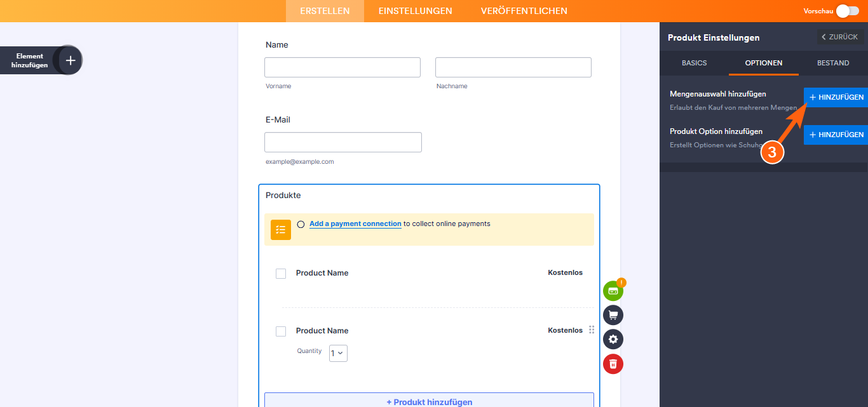This screenshot has width=868, height=407.
Task: Open the Quantity dropdown
Action: [338, 353]
